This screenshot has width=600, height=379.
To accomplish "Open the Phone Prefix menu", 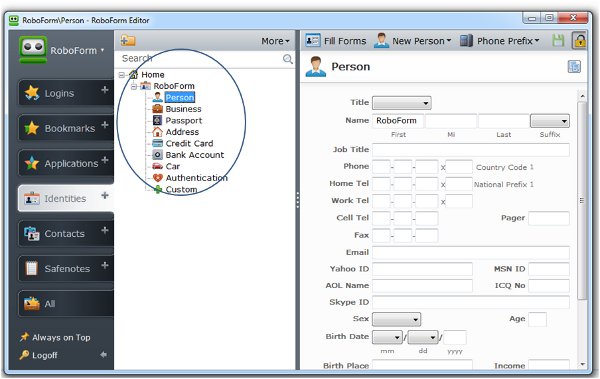I will tap(499, 41).
